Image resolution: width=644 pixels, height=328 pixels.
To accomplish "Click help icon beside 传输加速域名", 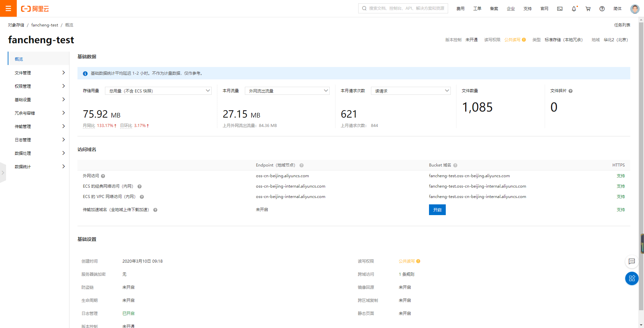I will 155,210.
